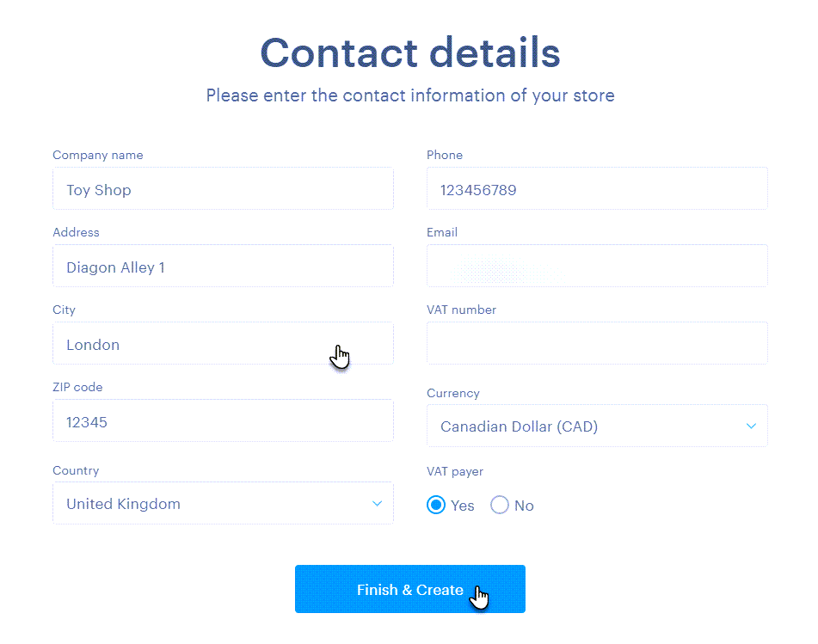Viewport: 818px width, 644px height.
Task: Focus the empty VAT number field
Action: pyautogui.click(x=597, y=344)
